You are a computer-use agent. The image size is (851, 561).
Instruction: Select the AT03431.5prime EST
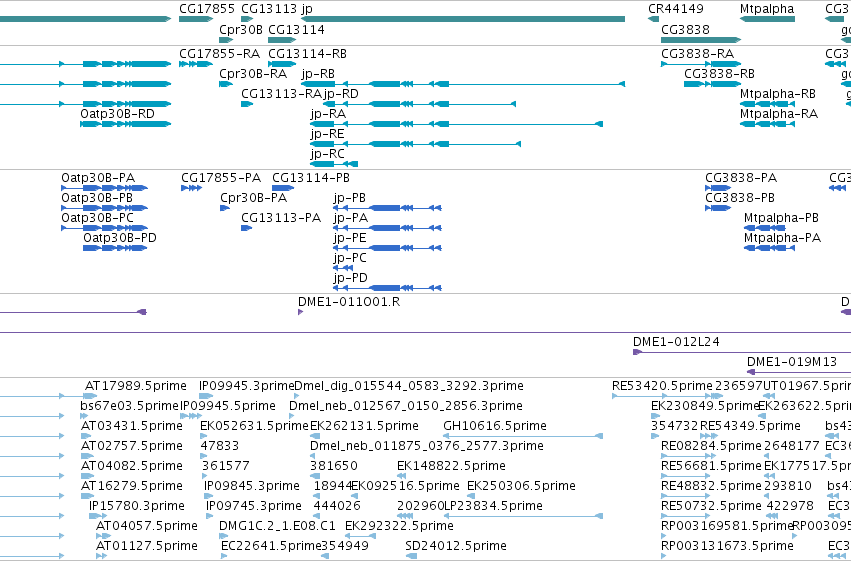(88, 436)
